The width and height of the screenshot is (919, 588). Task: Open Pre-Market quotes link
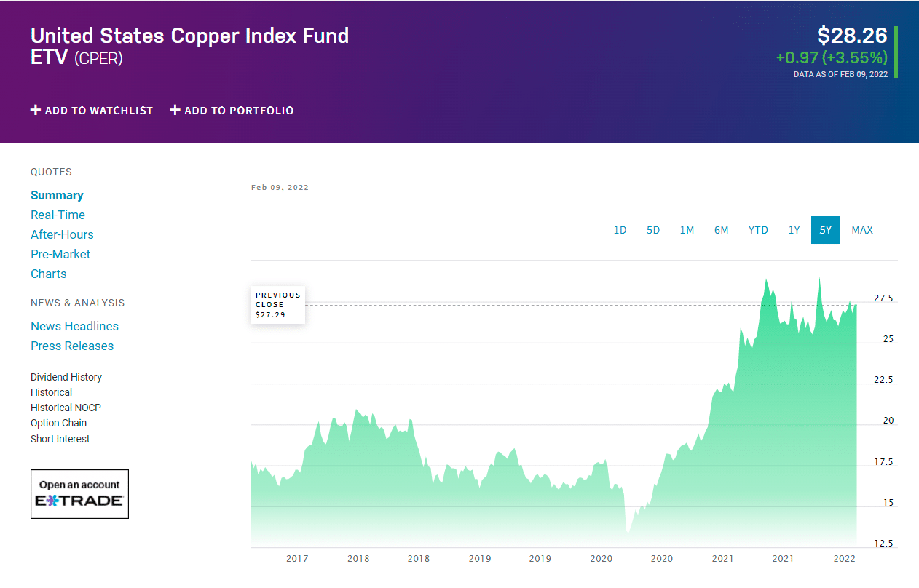click(60, 254)
